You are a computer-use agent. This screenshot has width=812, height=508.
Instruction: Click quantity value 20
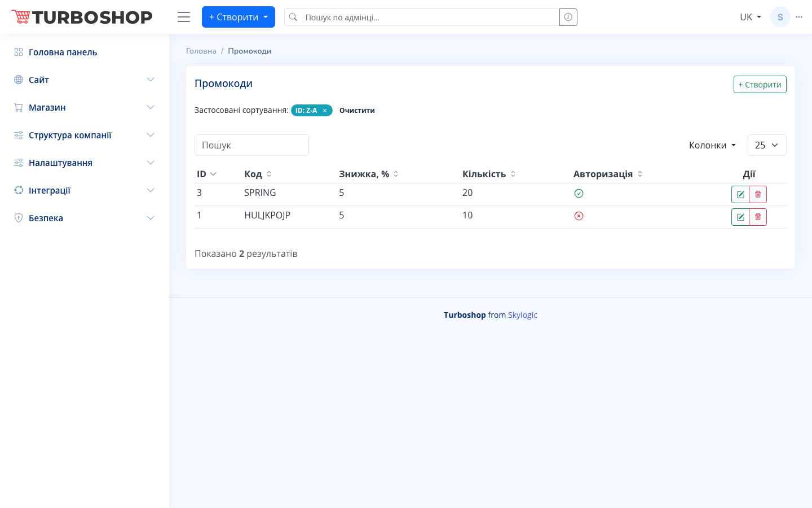pyautogui.click(x=467, y=192)
